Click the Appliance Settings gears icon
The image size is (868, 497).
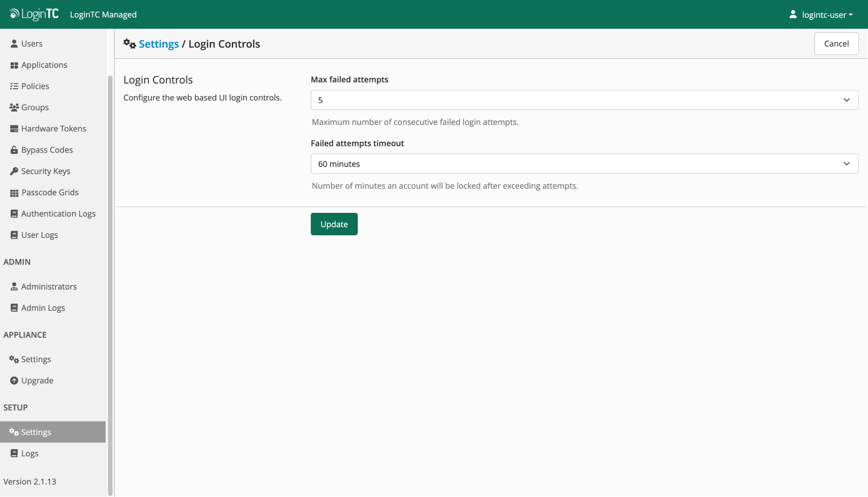[14, 359]
